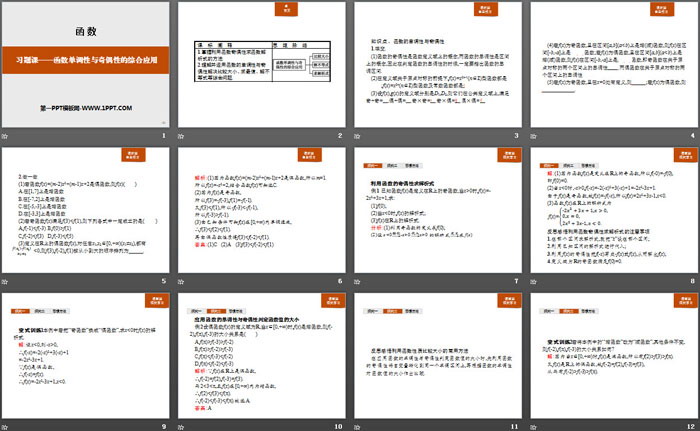Click orange corner tag on slide 7
700x431 pixels.
[509, 155]
